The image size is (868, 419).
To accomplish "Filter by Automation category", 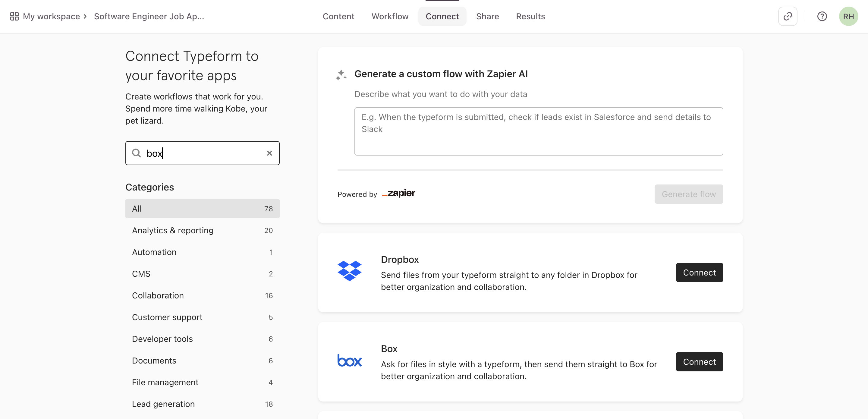I will coord(202,252).
